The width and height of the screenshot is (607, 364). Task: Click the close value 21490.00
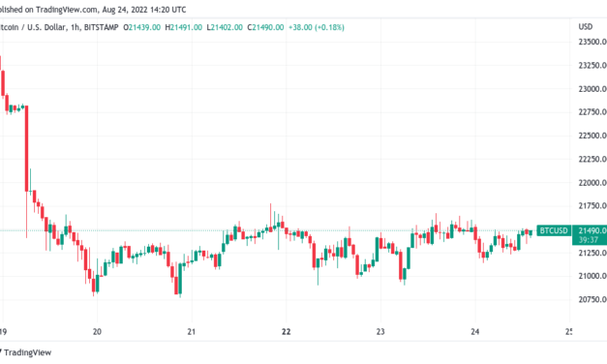[x=268, y=27]
